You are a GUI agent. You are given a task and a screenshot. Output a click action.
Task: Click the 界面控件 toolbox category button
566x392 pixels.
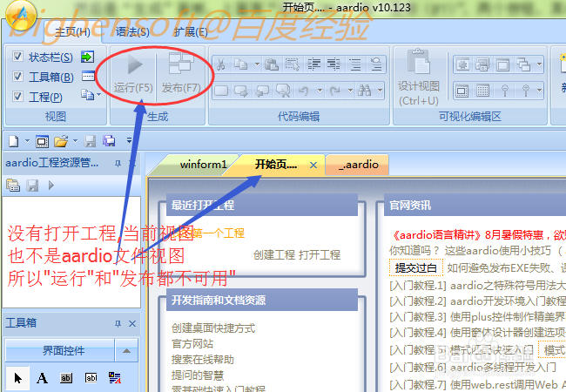pos(60,350)
